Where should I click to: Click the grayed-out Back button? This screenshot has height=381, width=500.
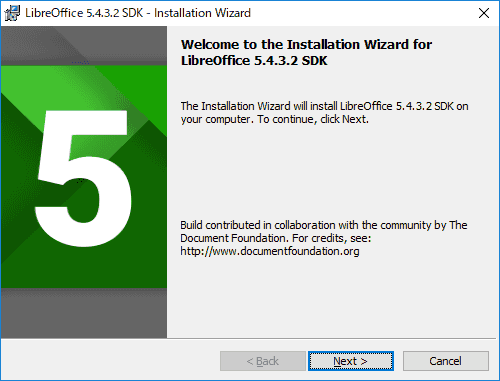coord(263,361)
